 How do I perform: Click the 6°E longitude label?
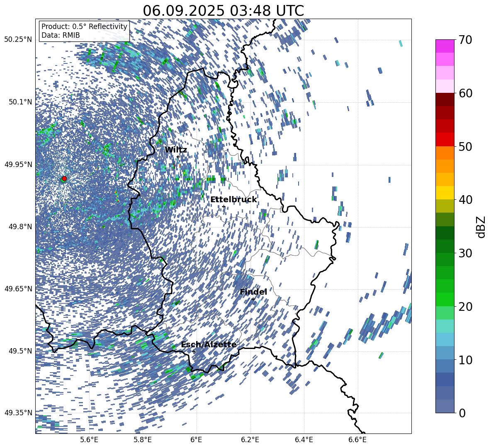[x=196, y=440]
